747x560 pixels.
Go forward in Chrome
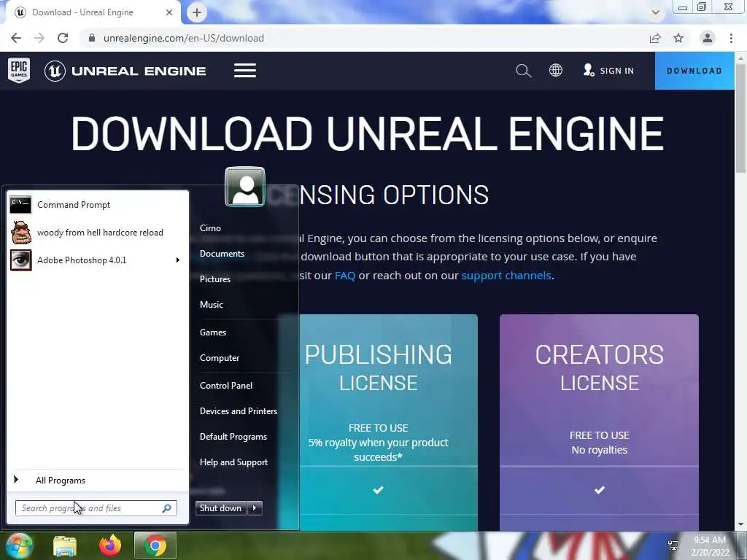coord(39,38)
